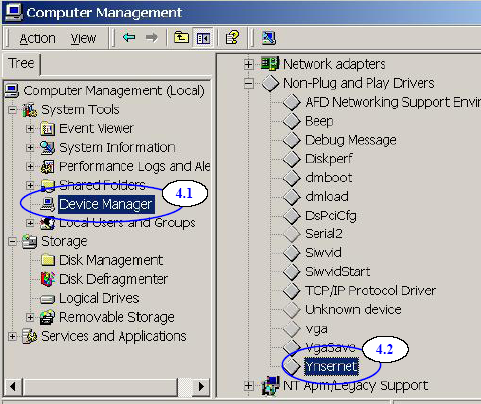Viewport: 481px width, 404px height.
Task: Expand the System Information node
Action: 30,147
